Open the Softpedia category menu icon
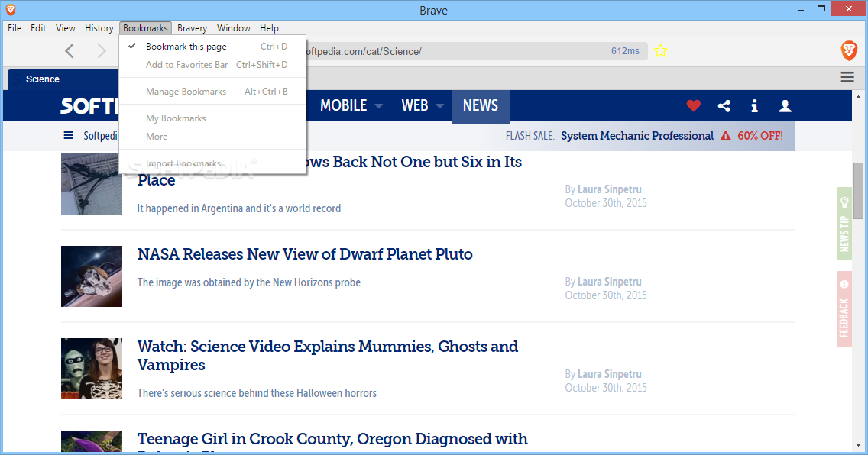Image resolution: width=868 pixels, height=455 pixels. 68,135
